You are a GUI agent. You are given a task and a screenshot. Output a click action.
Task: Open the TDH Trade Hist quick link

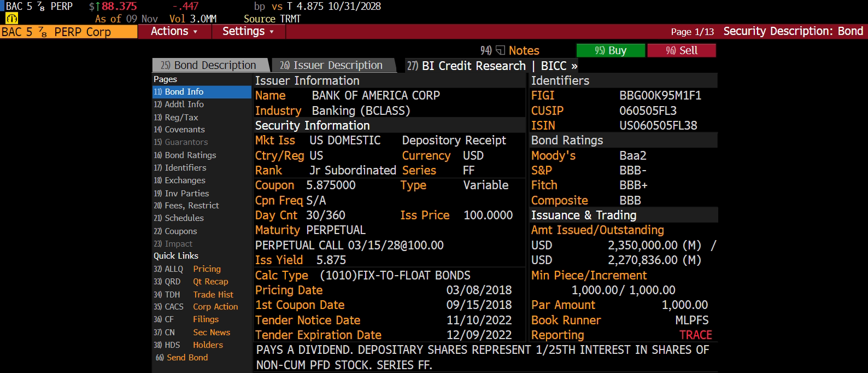(x=193, y=294)
